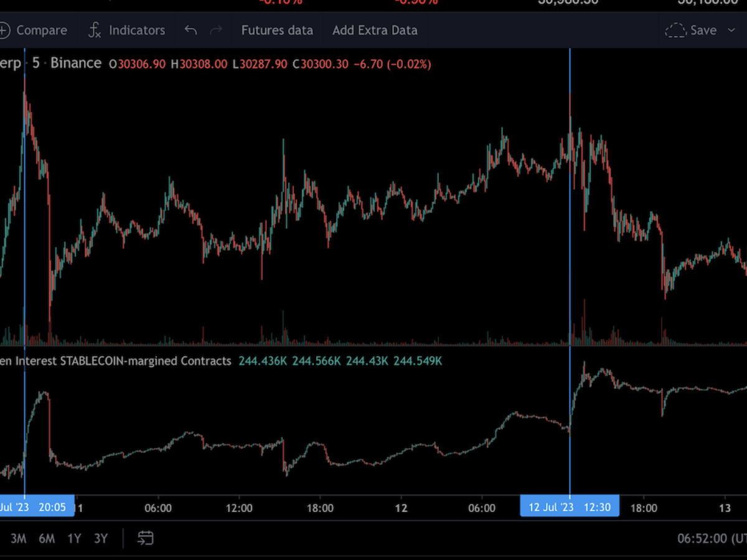Open the Futures data menu
This screenshot has height=560, width=747.
coord(277,30)
